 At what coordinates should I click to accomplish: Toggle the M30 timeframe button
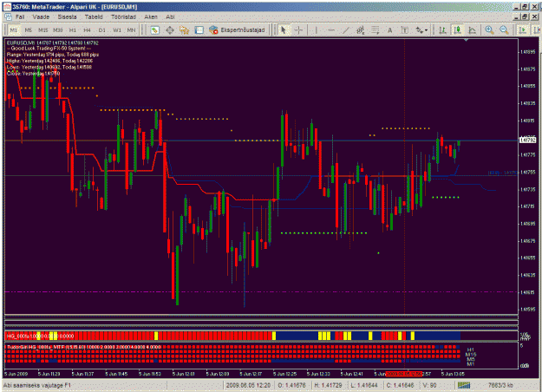pos(58,30)
